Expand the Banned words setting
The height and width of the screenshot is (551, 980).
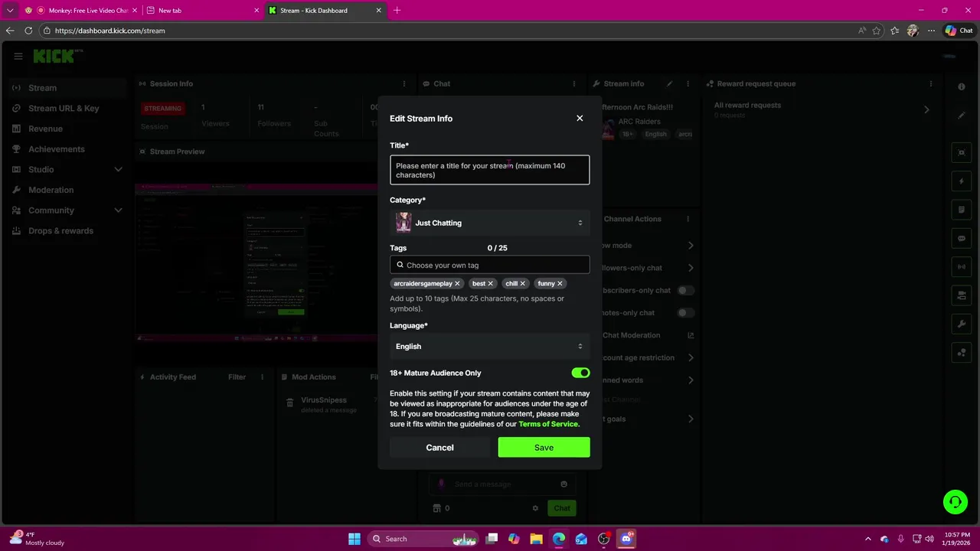pyautogui.click(x=691, y=380)
